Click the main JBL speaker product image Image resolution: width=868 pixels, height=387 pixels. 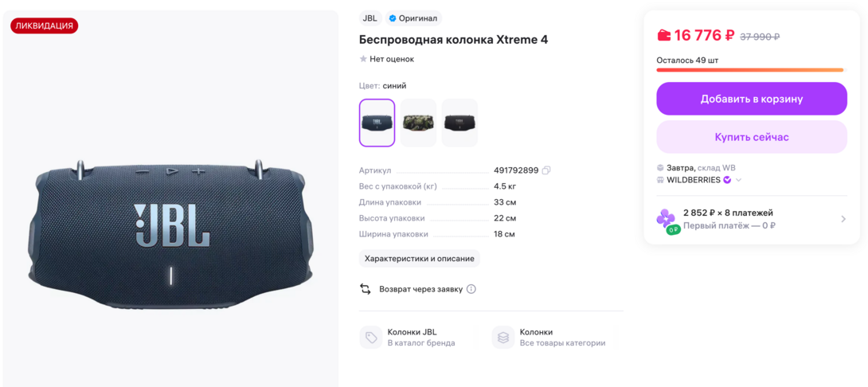[x=170, y=233]
